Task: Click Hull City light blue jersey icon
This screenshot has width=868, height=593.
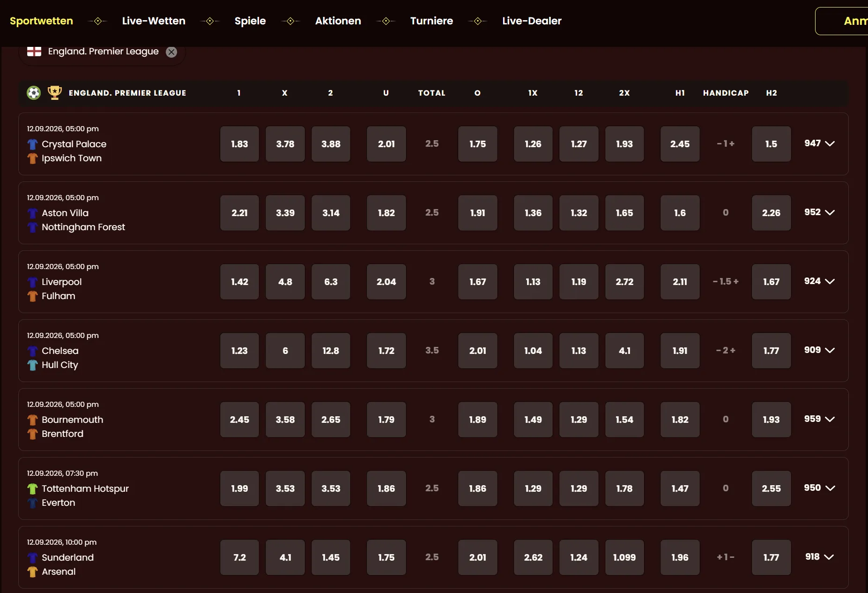Action: pyautogui.click(x=32, y=365)
